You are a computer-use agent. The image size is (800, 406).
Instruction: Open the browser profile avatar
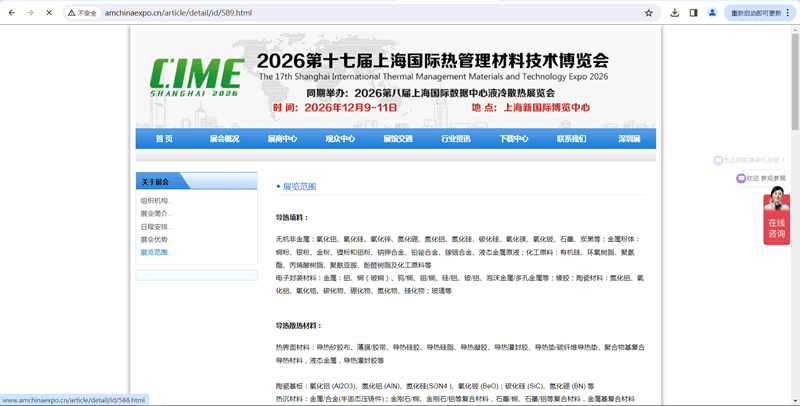(x=712, y=13)
